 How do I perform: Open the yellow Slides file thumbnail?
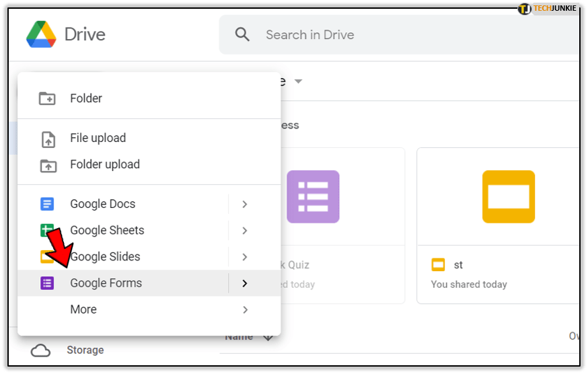[508, 196]
